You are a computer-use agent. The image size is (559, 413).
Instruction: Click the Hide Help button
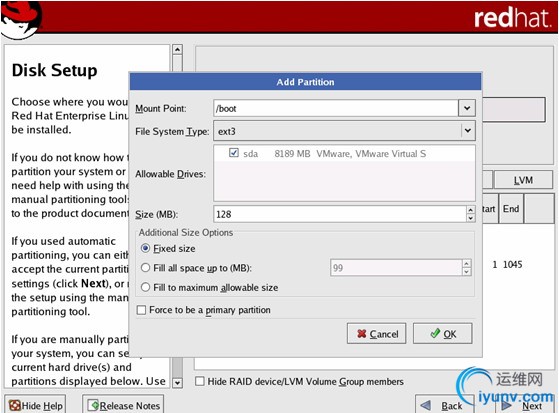pos(35,405)
